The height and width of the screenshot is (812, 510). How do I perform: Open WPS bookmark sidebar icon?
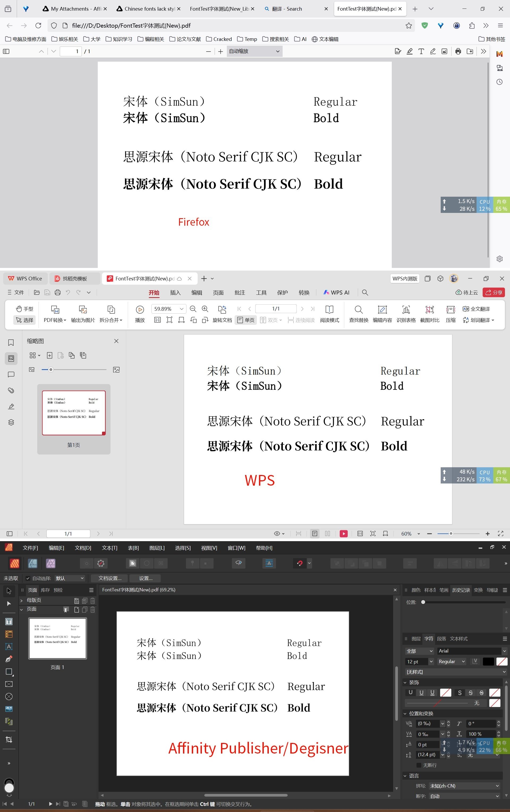pyautogui.click(x=11, y=343)
